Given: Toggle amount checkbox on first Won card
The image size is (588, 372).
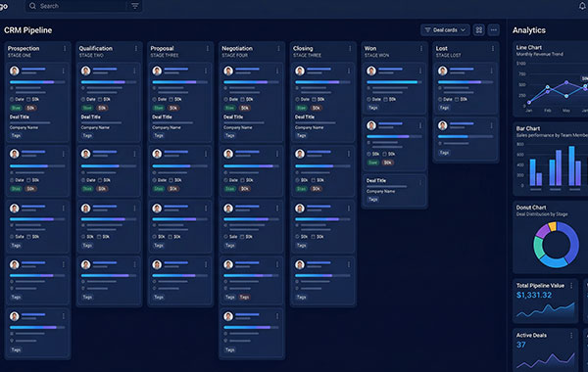Looking at the screenshot, I should click(385, 99).
